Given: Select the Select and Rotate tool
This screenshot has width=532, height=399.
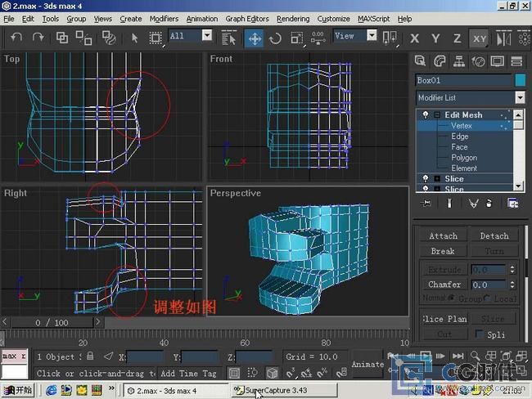Looking at the screenshot, I should coord(275,38).
